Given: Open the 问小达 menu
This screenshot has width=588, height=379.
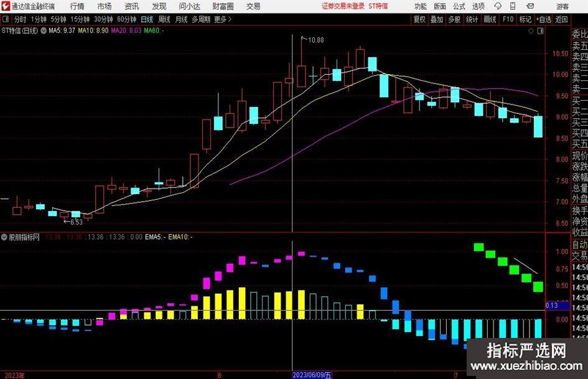Looking at the screenshot, I should (189, 6).
